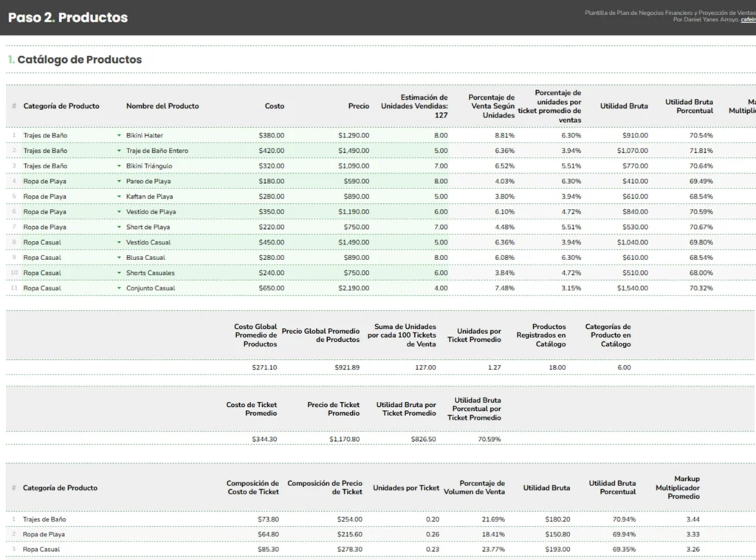756x560 pixels.
Task: Click the $1,290.00 price cell
Action: click(354, 135)
